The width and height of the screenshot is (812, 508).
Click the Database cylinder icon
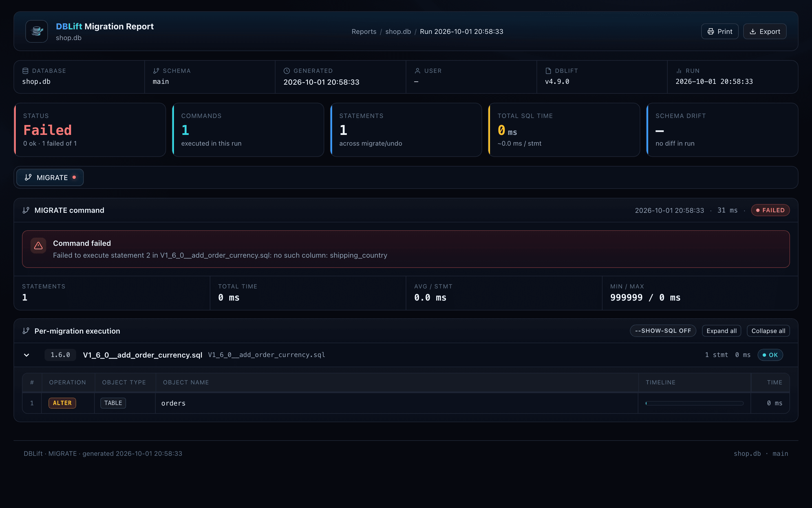pyautogui.click(x=25, y=71)
